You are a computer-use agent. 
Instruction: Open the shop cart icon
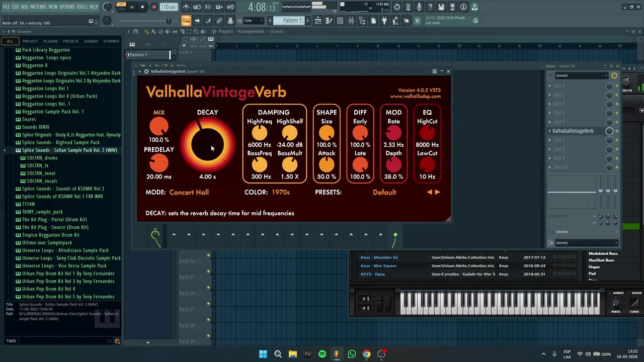[x=417, y=21]
